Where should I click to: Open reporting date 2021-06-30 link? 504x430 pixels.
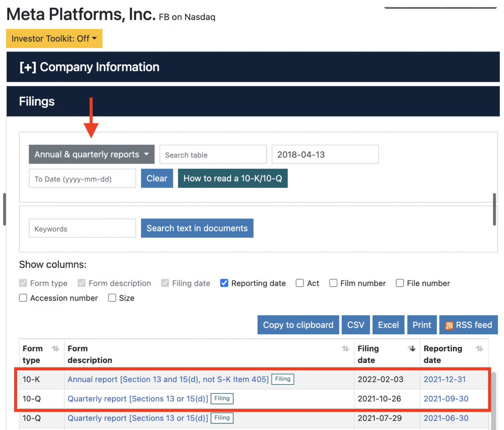[446, 418]
